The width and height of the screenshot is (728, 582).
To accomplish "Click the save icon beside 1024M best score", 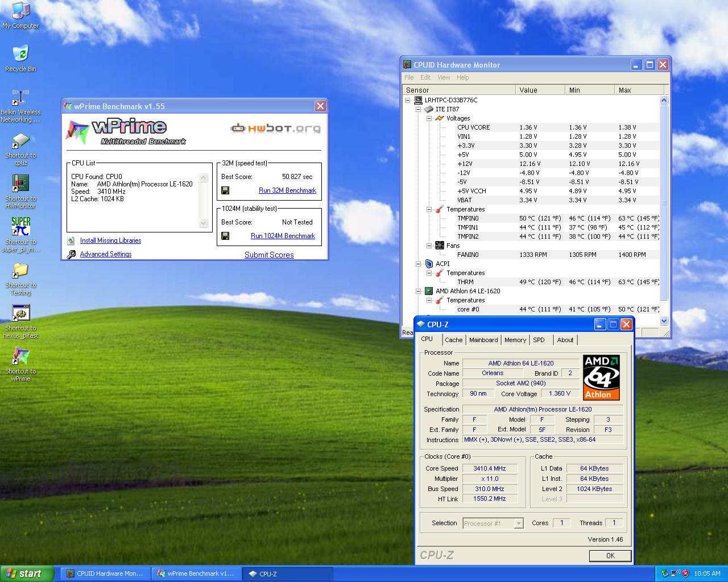I will point(225,236).
